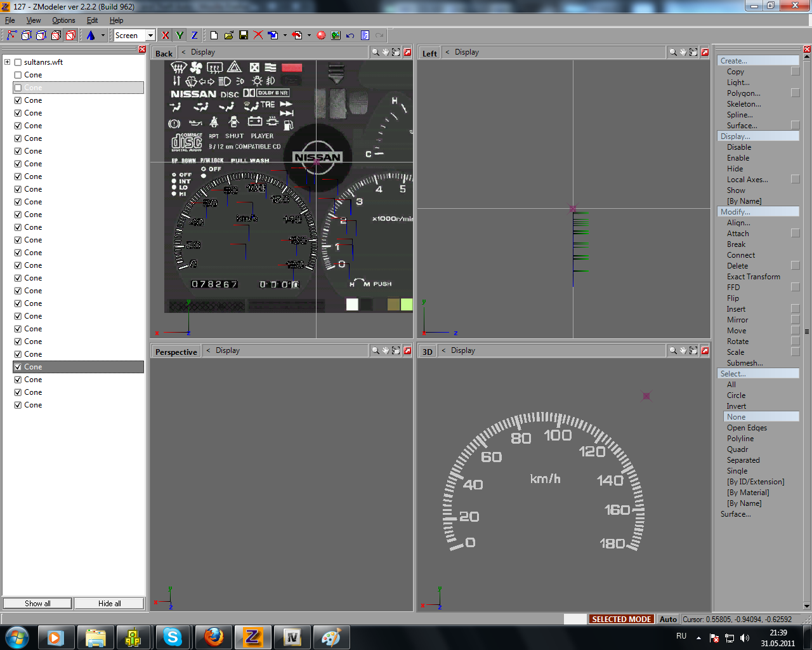Select the Move tool in Modify list
The height and width of the screenshot is (650, 812).
coord(737,331)
